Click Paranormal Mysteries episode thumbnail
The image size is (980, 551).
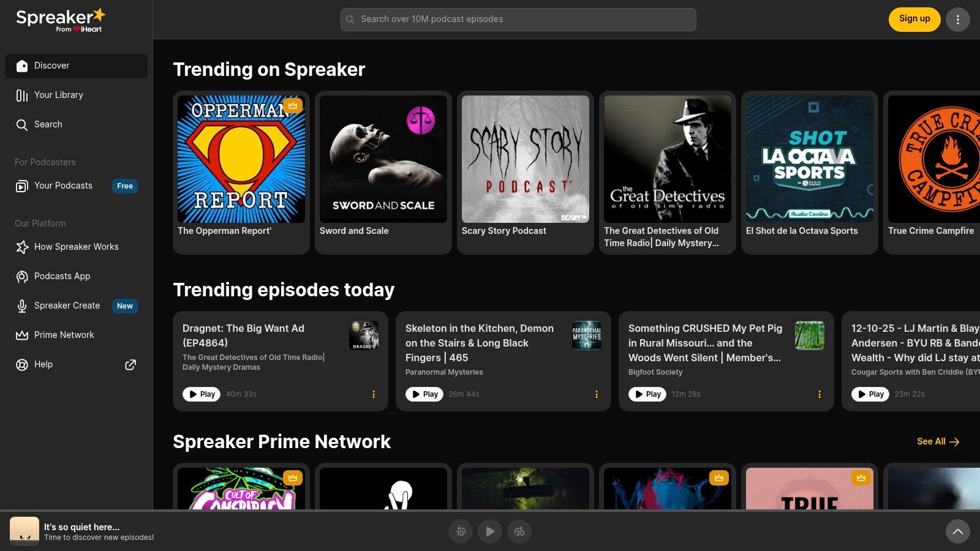tap(587, 335)
